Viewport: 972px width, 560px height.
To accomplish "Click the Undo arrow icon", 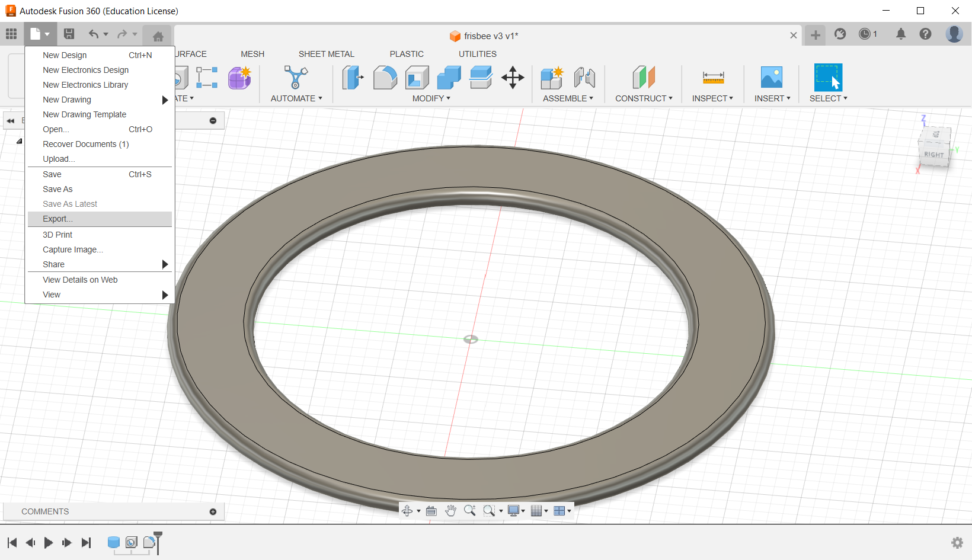I will click(94, 34).
